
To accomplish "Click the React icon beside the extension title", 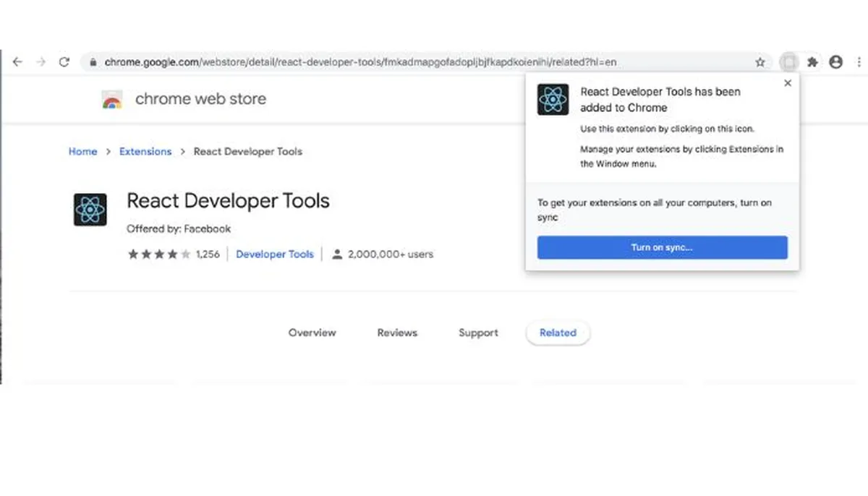I will point(90,210).
